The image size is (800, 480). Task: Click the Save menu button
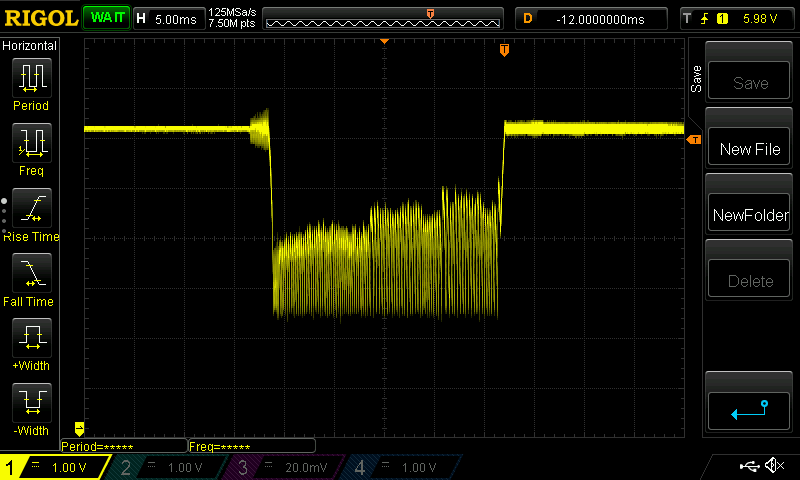point(749,82)
